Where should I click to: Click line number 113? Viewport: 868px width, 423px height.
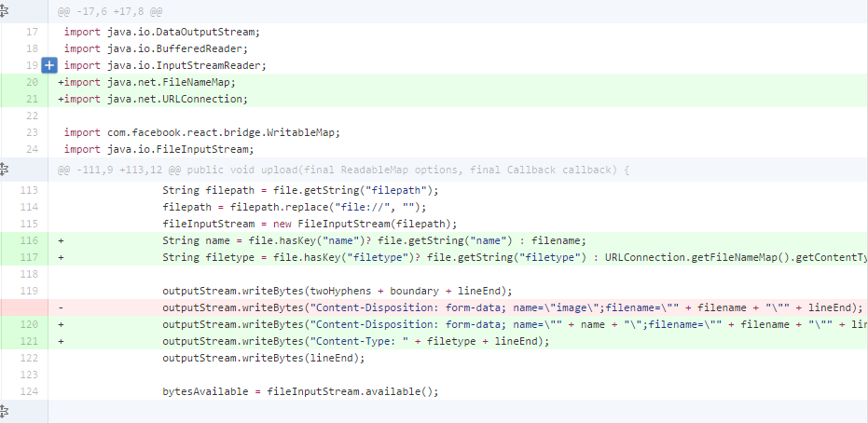[29, 190]
